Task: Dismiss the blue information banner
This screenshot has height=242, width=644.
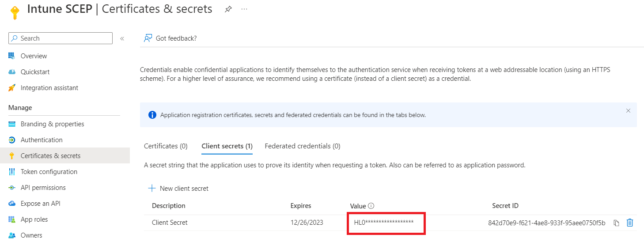Action: point(628,111)
